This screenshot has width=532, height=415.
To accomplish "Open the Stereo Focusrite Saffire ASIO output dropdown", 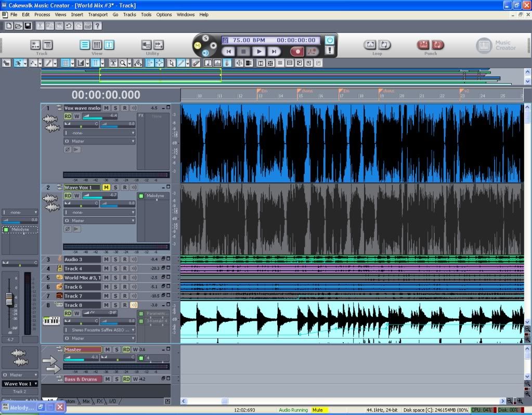I will [x=99, y=330].
